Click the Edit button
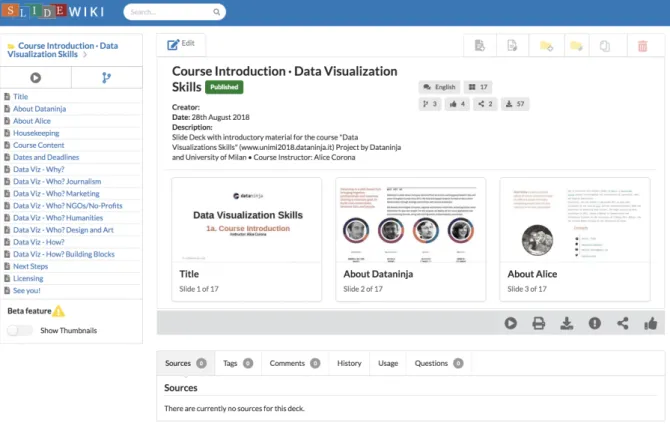 [x=181, y=44]
